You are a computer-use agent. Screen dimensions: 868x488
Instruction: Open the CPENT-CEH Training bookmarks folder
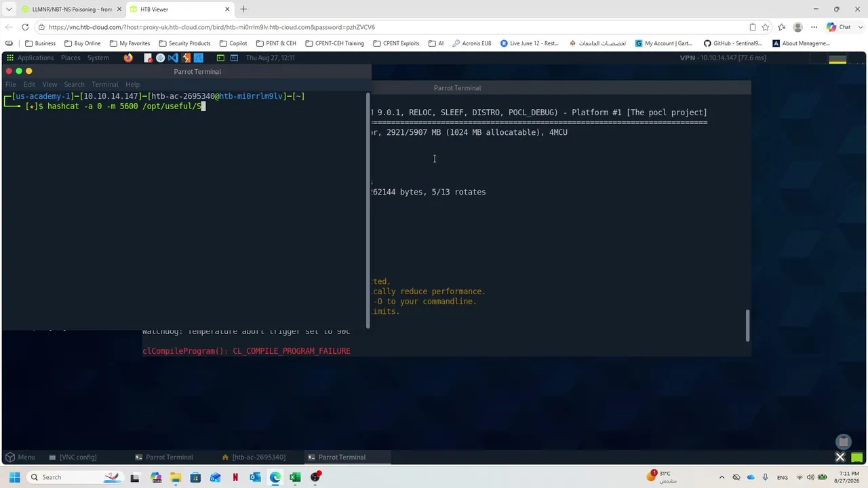(335, 43)
